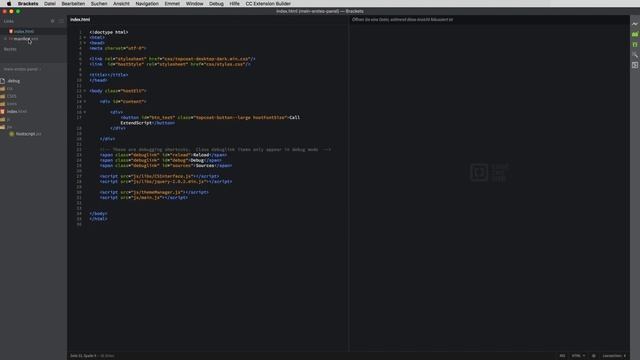Open the Hilfe menu
Screen dimensions: 640x360
point(234,3)
